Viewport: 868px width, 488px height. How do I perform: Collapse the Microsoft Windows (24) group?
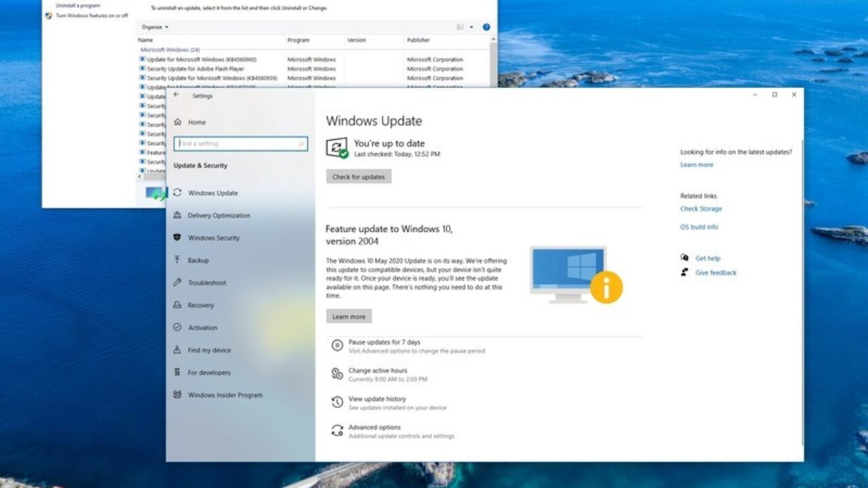click(170, 49)
